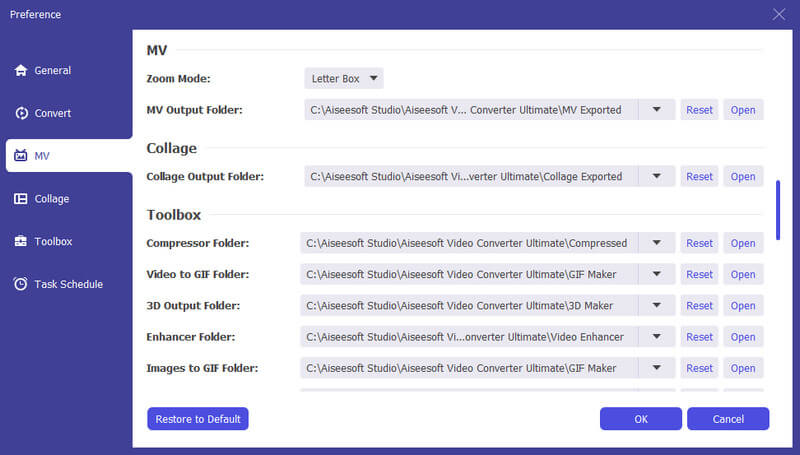Click the Enhancer Folder path field
Viewport: 800px width, 455px height.
[469, 337]
